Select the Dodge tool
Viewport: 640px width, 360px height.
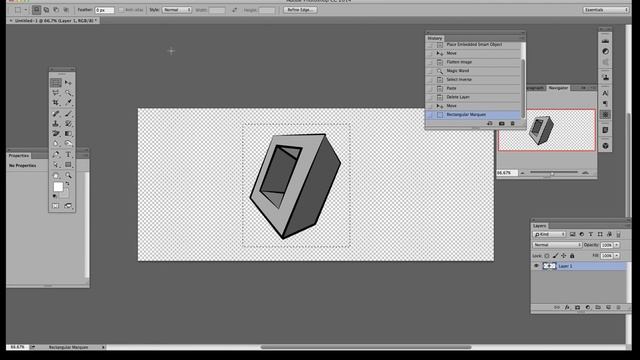coord(68,144)
